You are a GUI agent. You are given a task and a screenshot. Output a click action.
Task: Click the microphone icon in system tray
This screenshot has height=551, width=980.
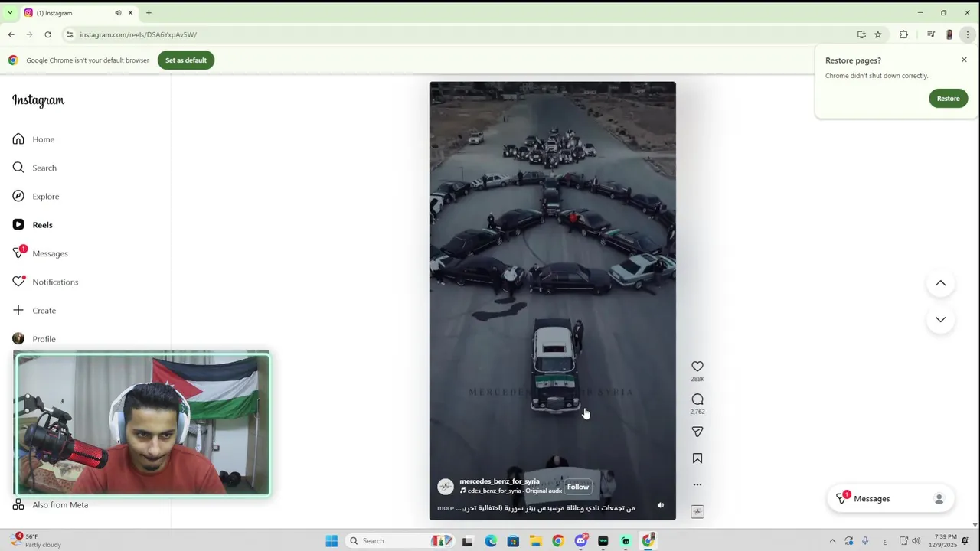pos(865,541)
